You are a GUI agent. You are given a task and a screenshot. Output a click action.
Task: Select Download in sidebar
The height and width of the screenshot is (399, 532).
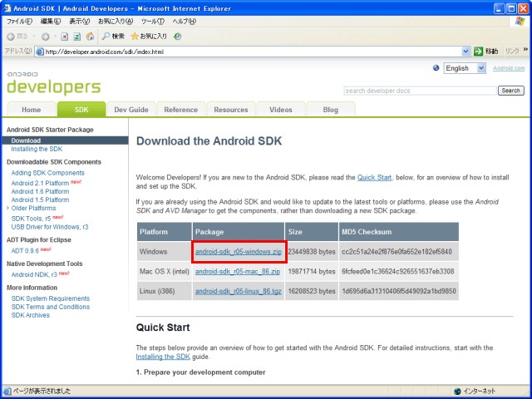(65, 140)
